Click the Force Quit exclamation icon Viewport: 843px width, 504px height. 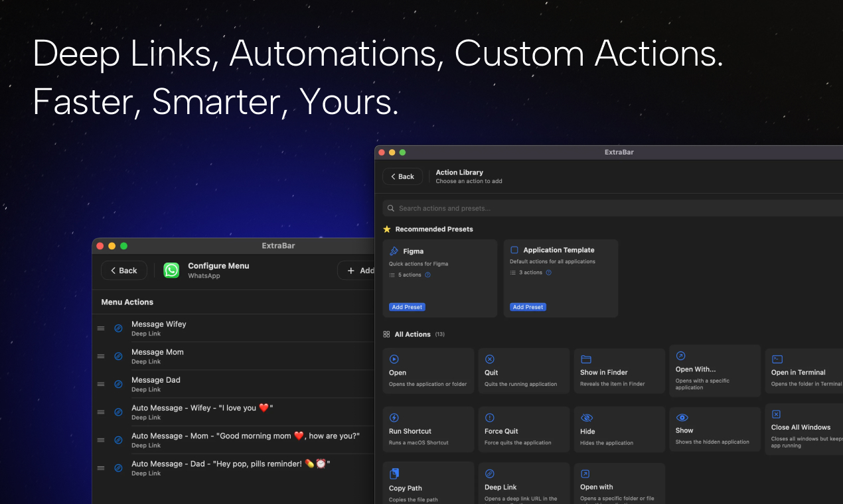pos(489,417)
